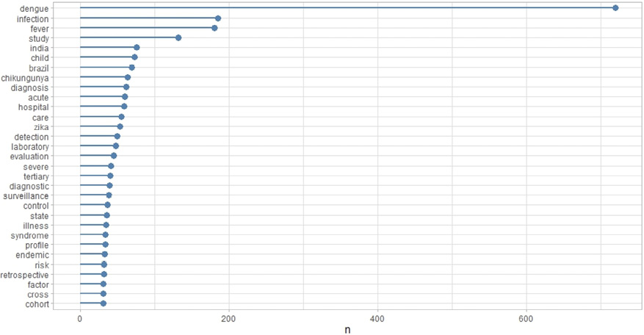644x335 pixels.
Task: Click the x-axis tick label 0
Action: 80,318
